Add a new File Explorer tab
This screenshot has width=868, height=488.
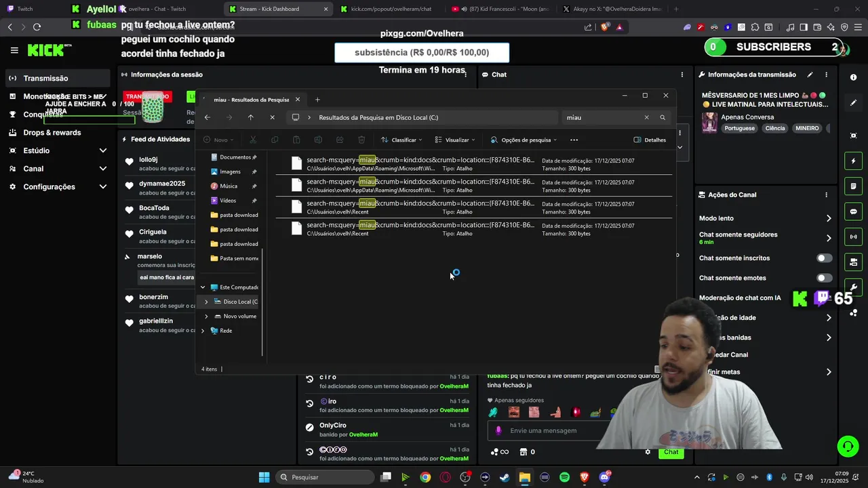point(317,100)
